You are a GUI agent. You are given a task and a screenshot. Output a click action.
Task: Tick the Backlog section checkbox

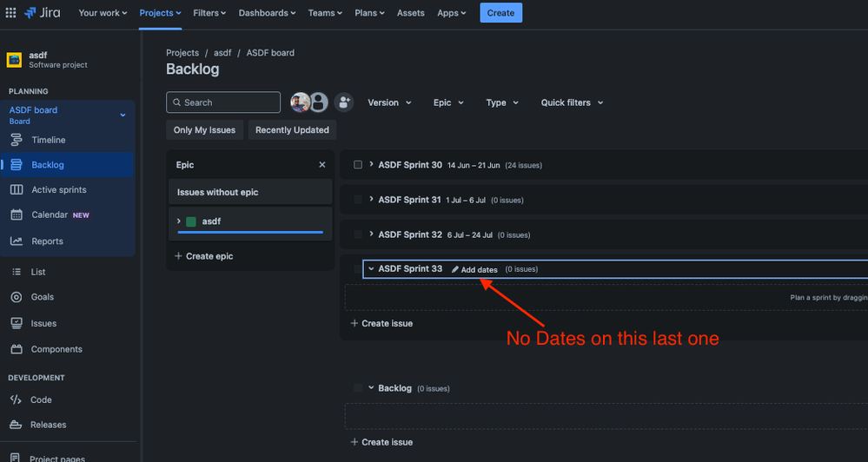[358, 388]
